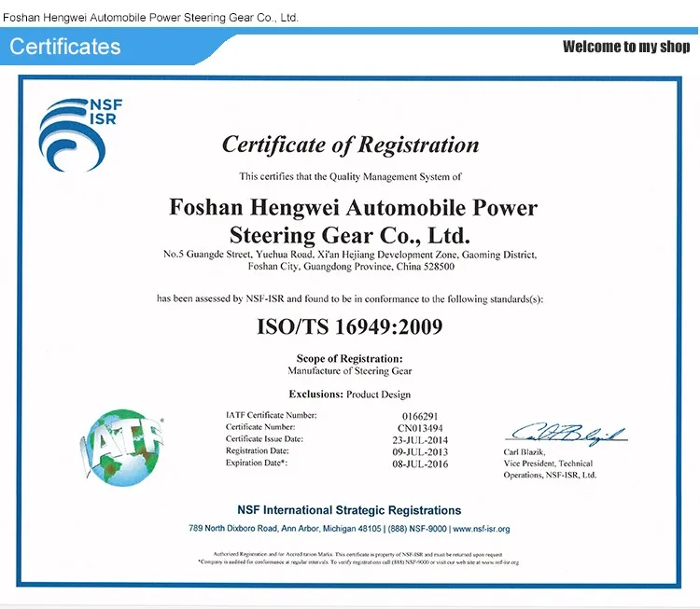Click the 'Welcome to my shop' text
The width and height of the screenshot is (700, 609).
tap(626, 47)
